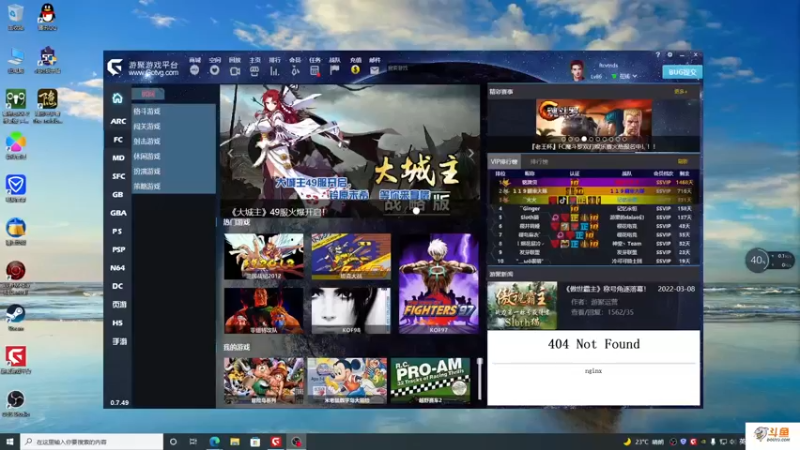Open the KOF97 game thumbnail
This screenshot has height=450, width=800.
pos(439,284)
